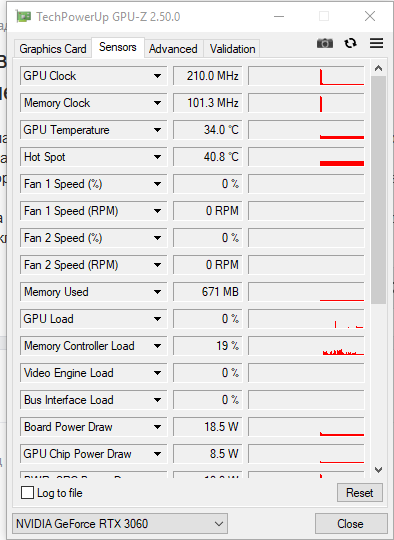
Task: Click the Hot Spot temperature graph
Action: pos(306,157)
